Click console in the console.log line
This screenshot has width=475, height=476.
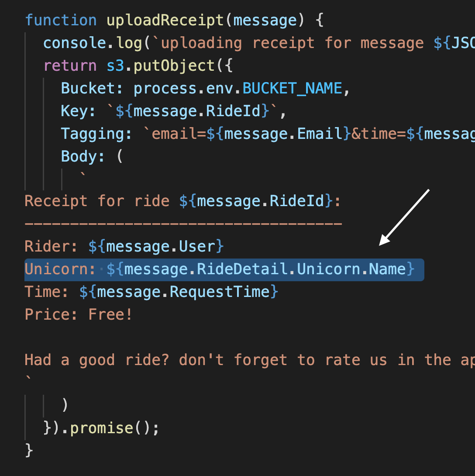(x=74, y=43)
